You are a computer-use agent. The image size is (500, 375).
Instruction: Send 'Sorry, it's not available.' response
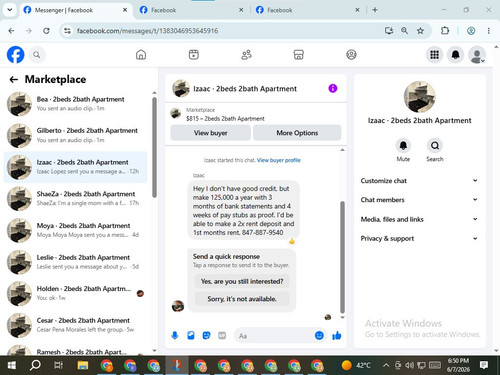tap(242, 299)
